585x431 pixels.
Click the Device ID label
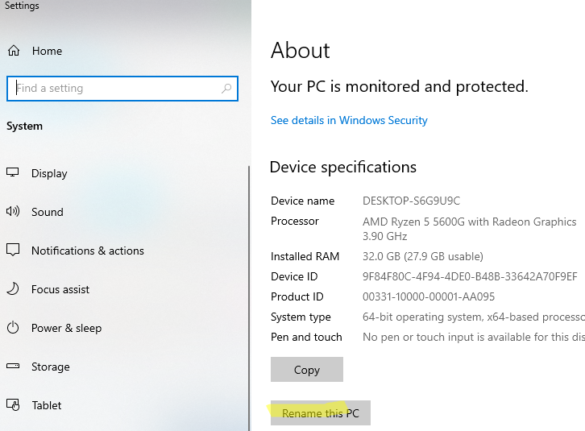coord(294,277)
